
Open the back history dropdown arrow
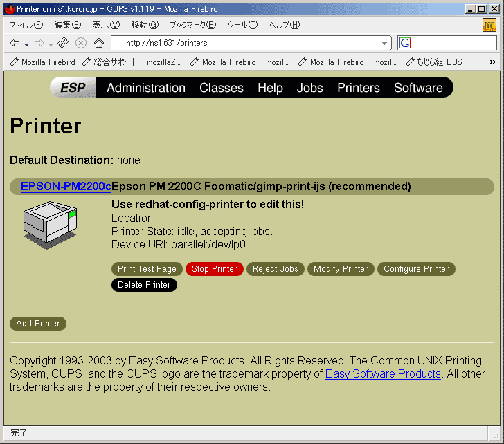pyautogui.click(x=27, y=45)
